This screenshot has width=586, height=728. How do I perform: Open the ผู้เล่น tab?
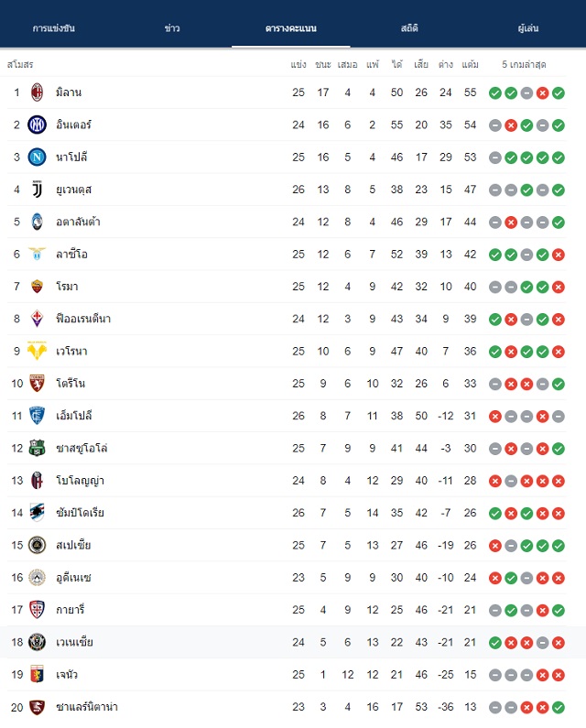[528, 28]
